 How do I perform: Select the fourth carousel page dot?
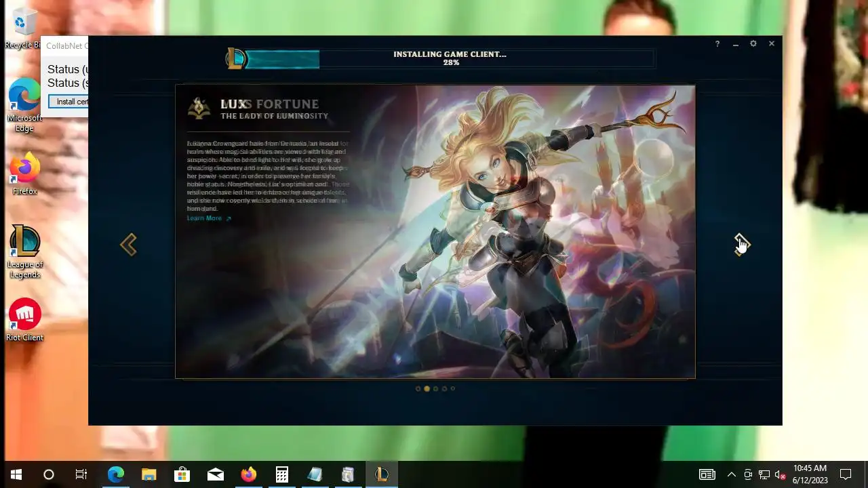(444, 389)
